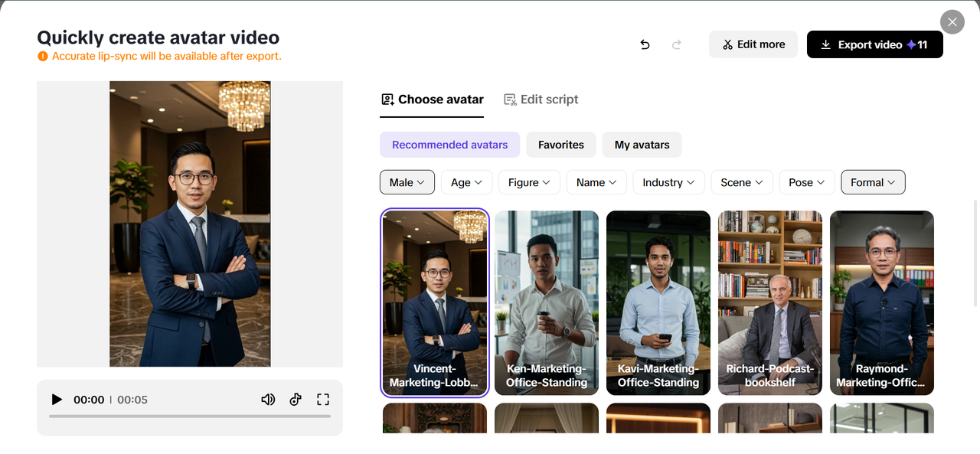This screenshot has height=454, width=980.
Task: Select the Choose avatar tab
Action: (432, 100)
